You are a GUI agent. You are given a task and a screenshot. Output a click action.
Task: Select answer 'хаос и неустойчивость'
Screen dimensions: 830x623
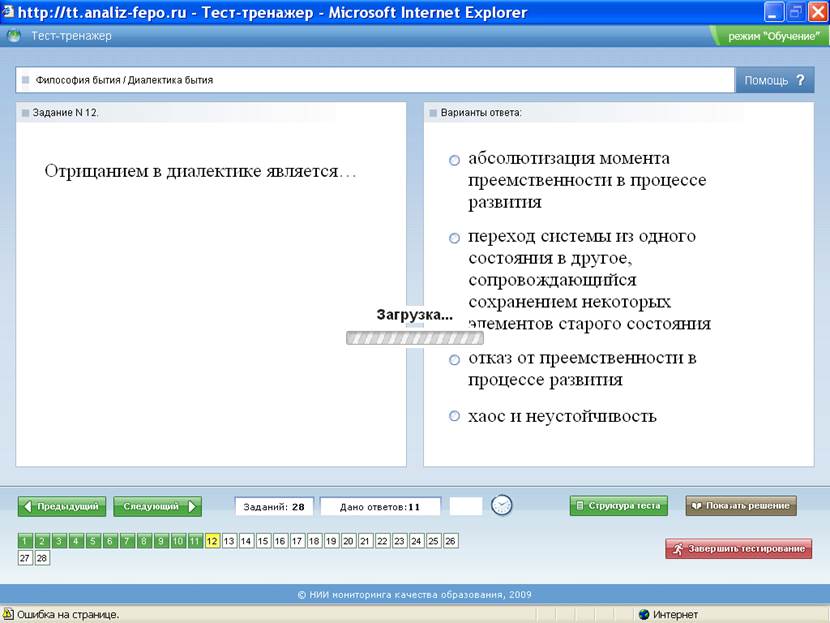(x=454, y=416)
